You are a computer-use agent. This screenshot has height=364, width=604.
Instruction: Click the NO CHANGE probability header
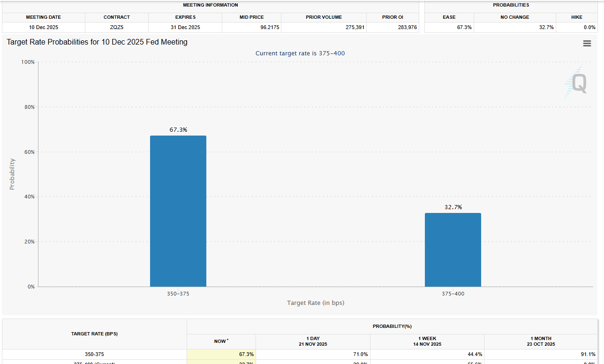515,17
